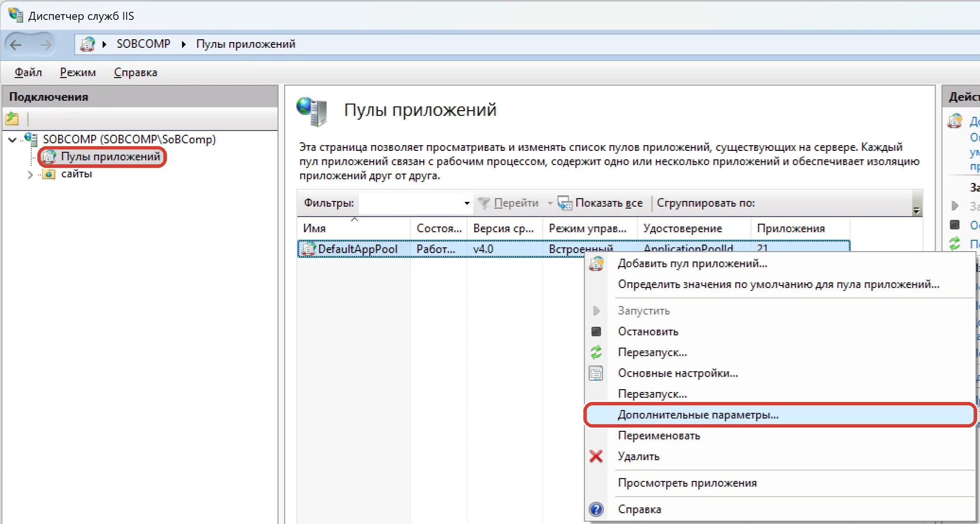Select the сайты tree item
This screenshot has height=524, width=980.
point(77,174)
